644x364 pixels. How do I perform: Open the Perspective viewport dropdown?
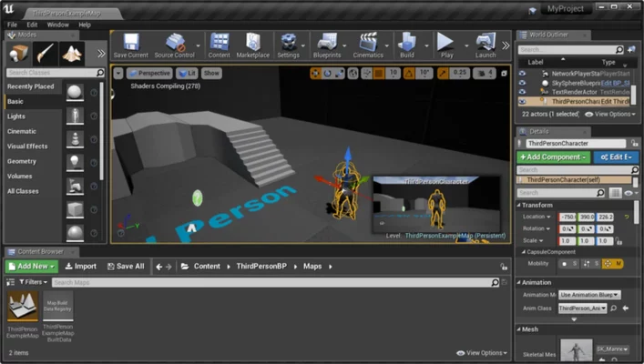click(148, 73)
